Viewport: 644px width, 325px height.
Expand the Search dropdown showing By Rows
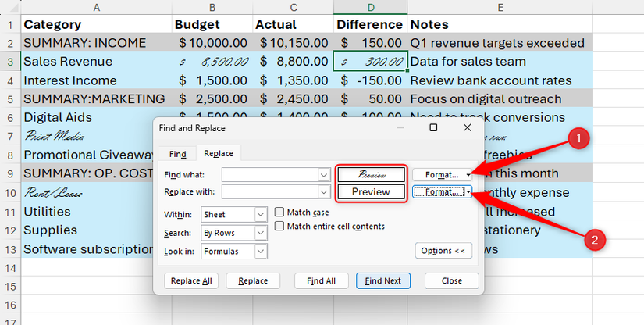[260, 233]
